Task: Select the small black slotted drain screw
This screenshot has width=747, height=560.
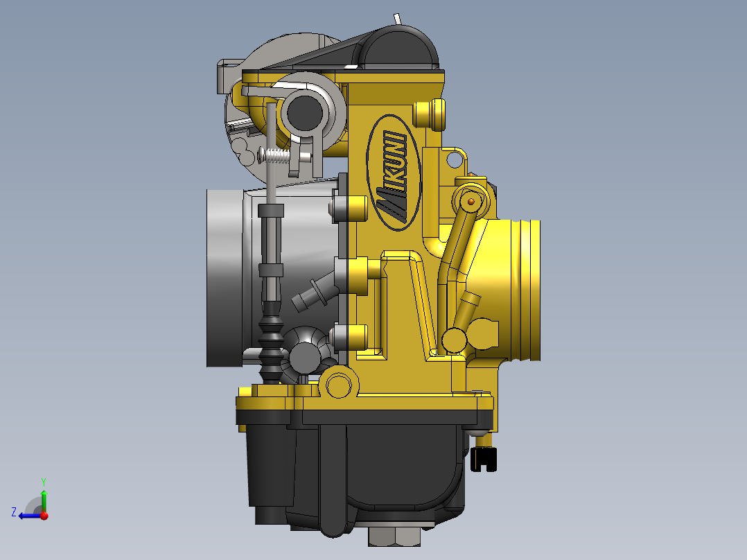Action: point(484,459)
